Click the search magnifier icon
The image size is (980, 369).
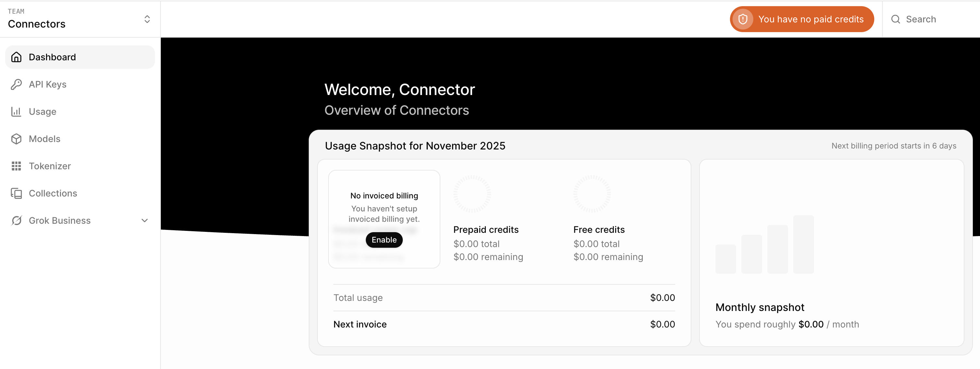[x=896, y=18]
